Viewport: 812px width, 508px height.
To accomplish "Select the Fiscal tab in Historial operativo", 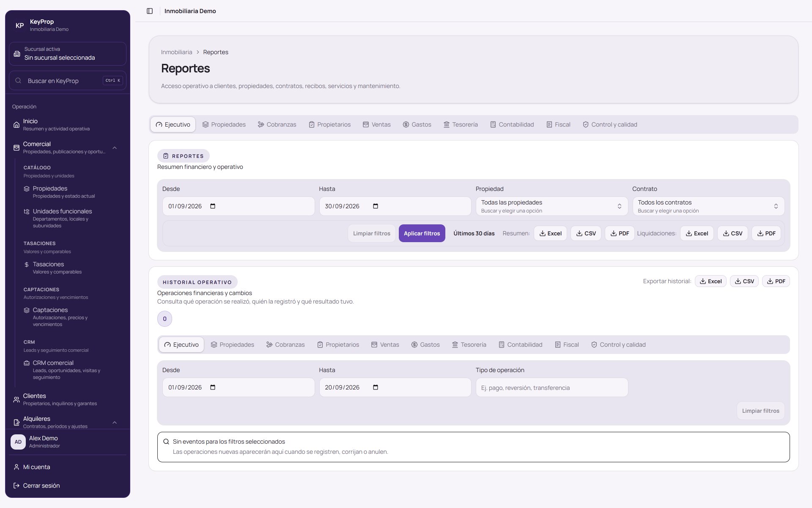I will (567, 345).
